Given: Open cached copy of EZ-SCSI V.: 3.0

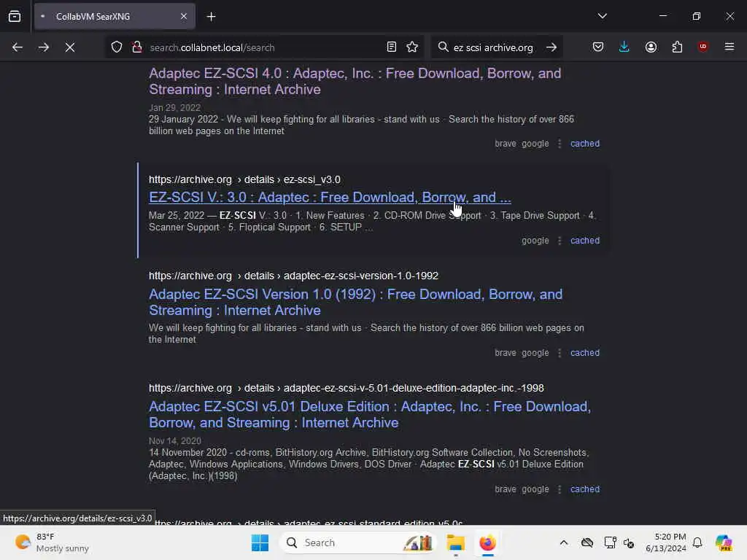Looking at the screenshot, I should (584, 241).
